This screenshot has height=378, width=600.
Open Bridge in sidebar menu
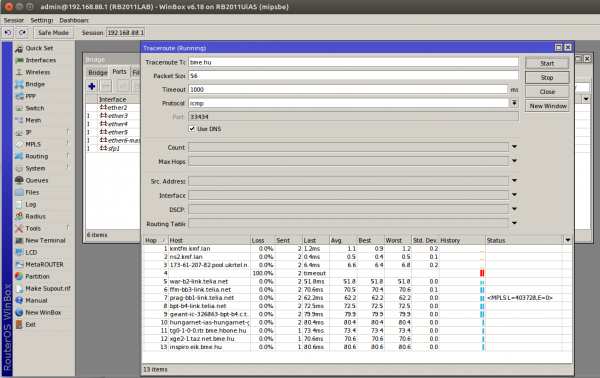click(35, 84)
